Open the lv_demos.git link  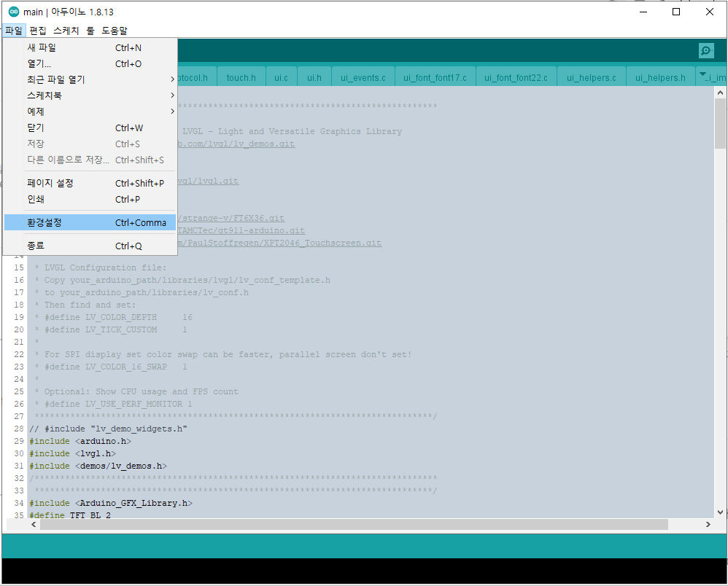click(236, 144)
